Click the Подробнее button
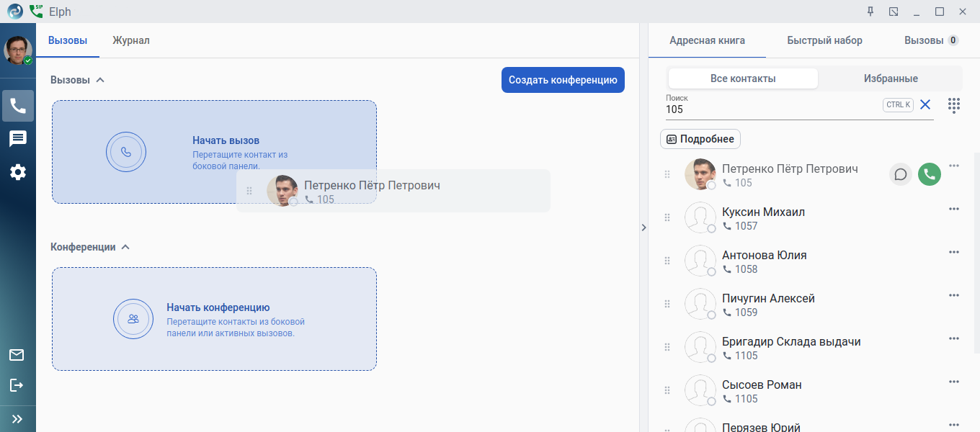Viewport: 980px width, 432px height. click(x=700, y=139)
